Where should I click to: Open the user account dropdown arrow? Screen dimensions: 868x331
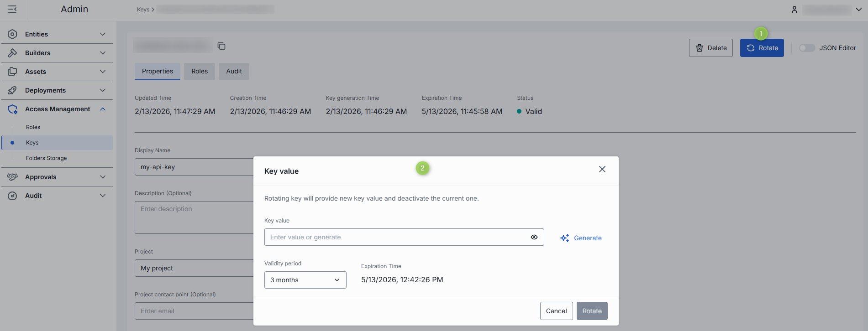tap(859, 10)
